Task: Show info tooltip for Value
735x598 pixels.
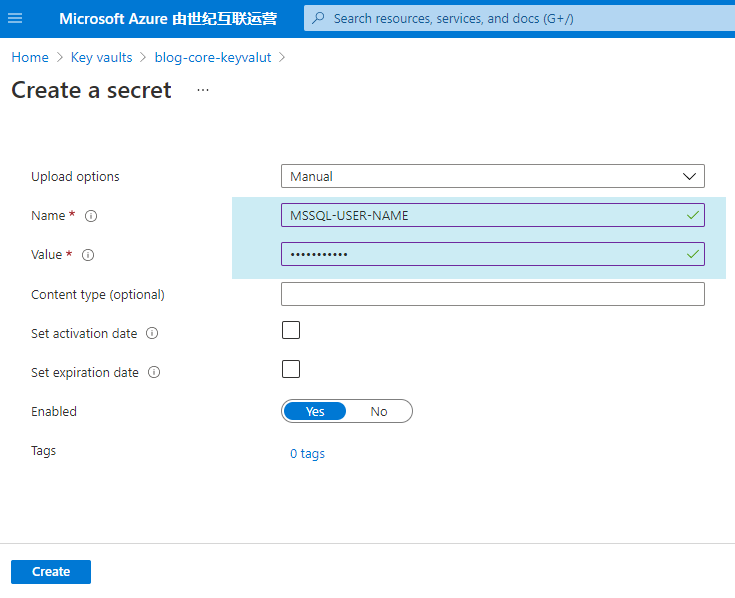Action: tap(88, 255)
